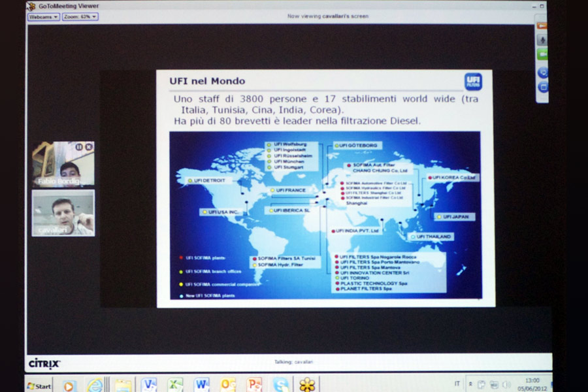
Task: Open Word from the taskbar
Action: 201,385
